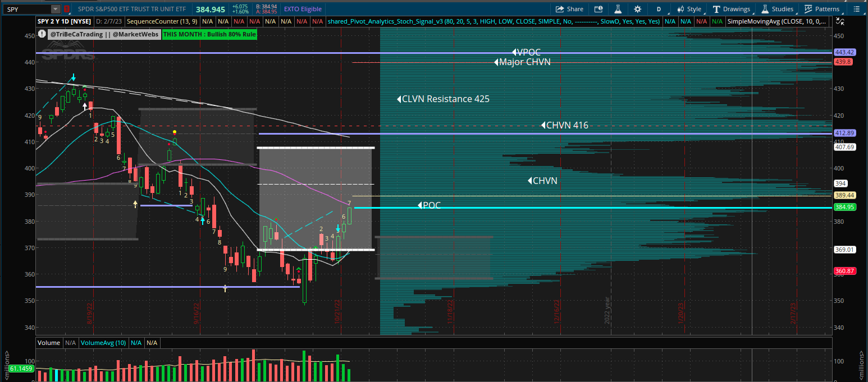Click the D: 2/7/23 date label

pyautogui.click(x=108, y=21)
